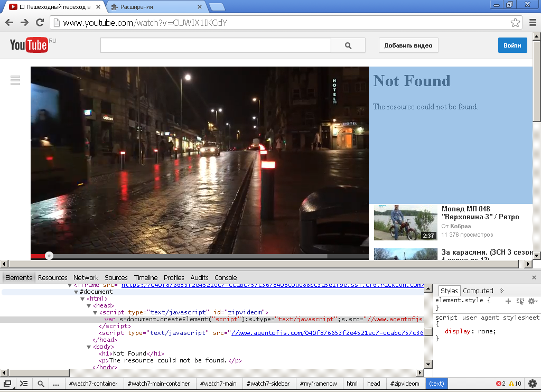Viewport: 541px width, 392px height.
Task: Add a new style rule with the plus icon
Action: point(508,301)
